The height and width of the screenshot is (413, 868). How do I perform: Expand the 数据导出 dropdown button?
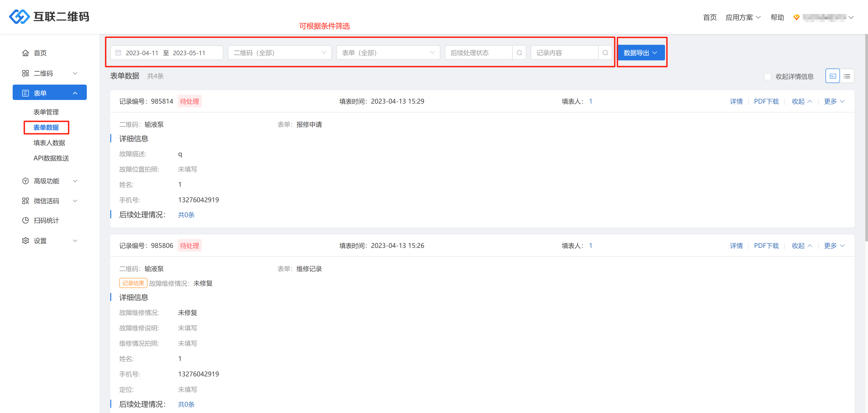641,53
